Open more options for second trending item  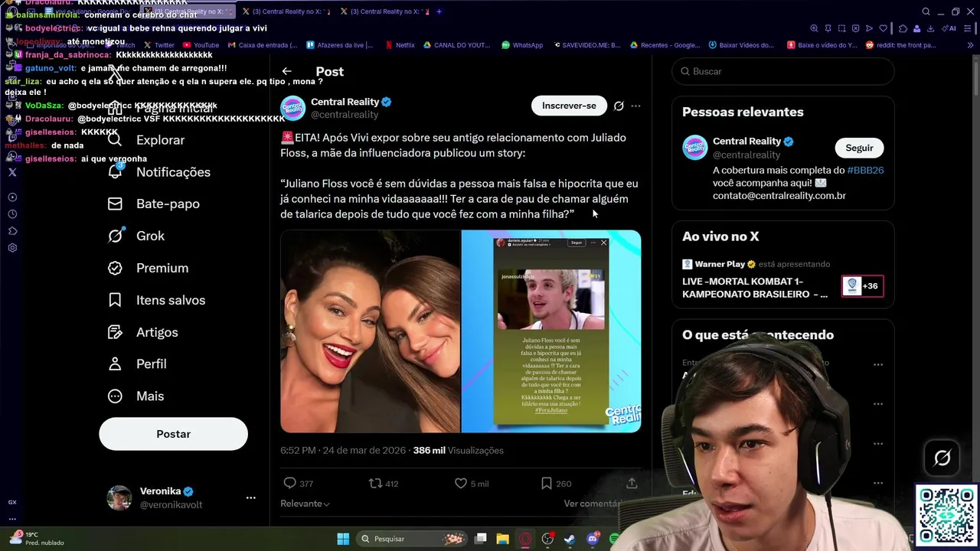(x=878, y=403)
